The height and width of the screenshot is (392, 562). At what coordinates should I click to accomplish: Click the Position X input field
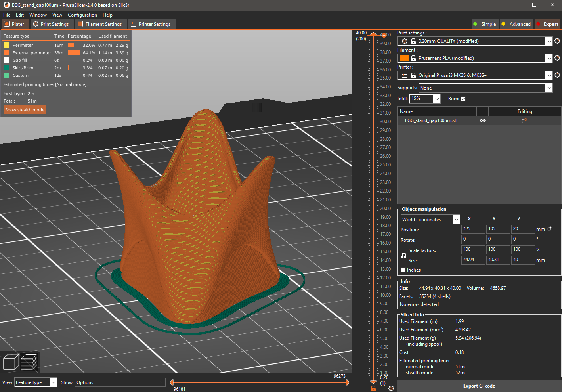[473, 229]
